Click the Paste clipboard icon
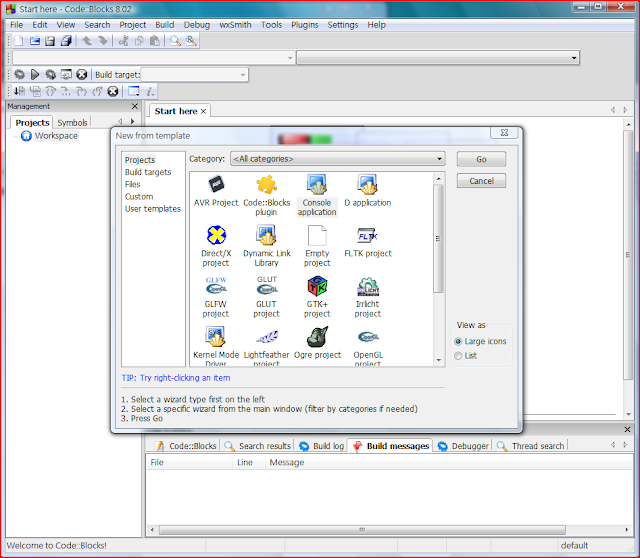Image resolution: width=640 pixels, height=558 pixels. pos(155,41)
